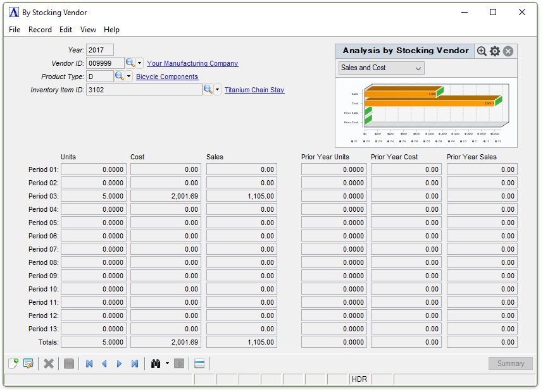Open the Record menu
Image resolution: width=543 pixels, height=392 pixels.
[40, 30]
